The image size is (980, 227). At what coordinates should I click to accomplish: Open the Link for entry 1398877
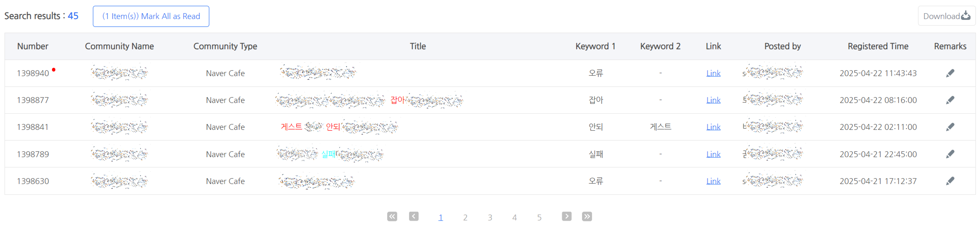point(713,100)
